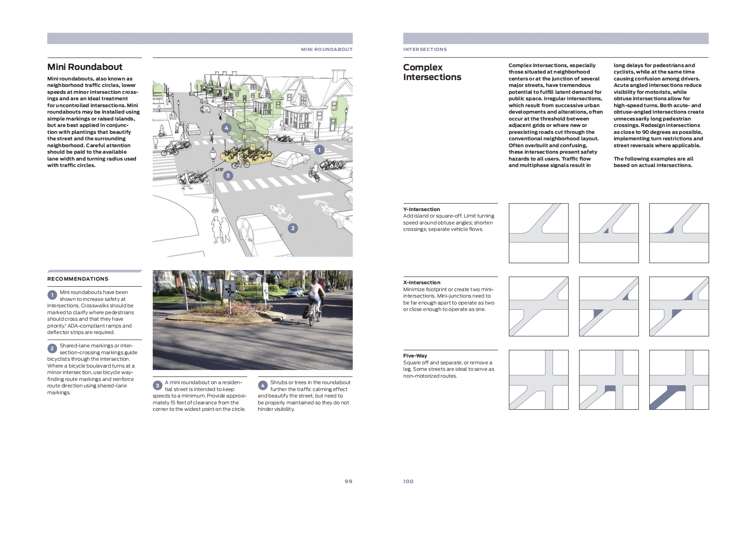Screen dimensions: 756x535
Task: Select caption bullet 4 about shrubs or trees
Action: pos(263,385)
